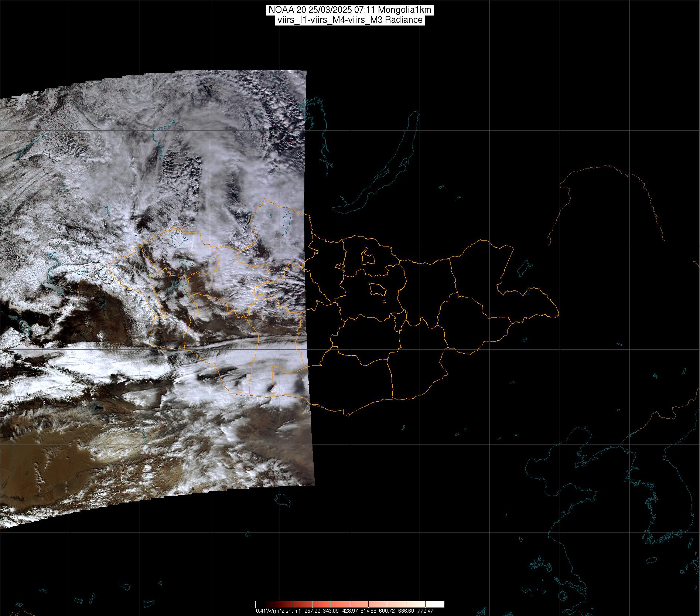Click the title line 'NOAA 20 25/03/2025 07:11 Mongolia1km'
The image size is (700, 616).
[x=349, y=10]
